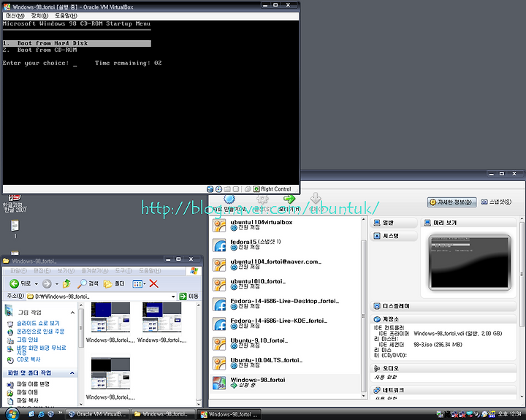Click the Views icon in Explorer toolbar

pyautogui.click(x=137, y=284)
